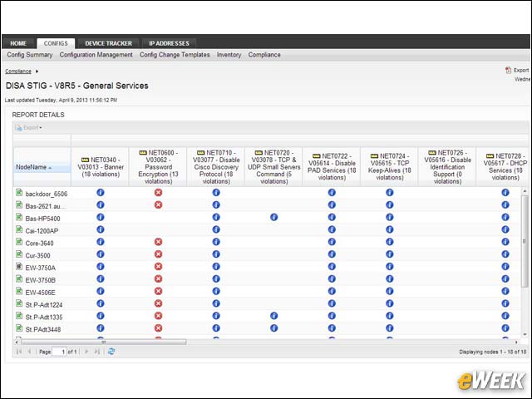532x399 pixels.
Task: Focus the page number input field
Action: coord(59,352)
